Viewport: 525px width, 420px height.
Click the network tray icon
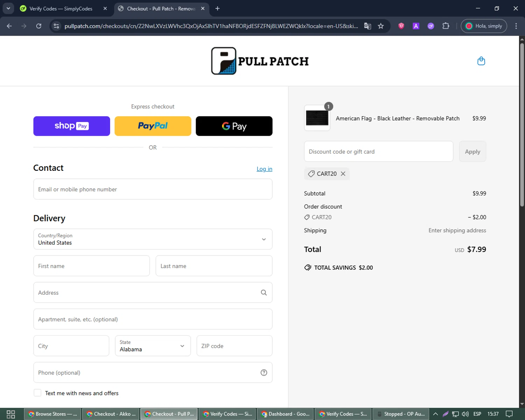point(455,414)
